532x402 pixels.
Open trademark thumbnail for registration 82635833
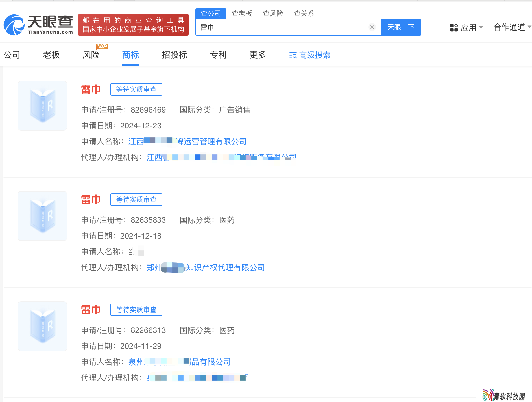pos(42,216)
